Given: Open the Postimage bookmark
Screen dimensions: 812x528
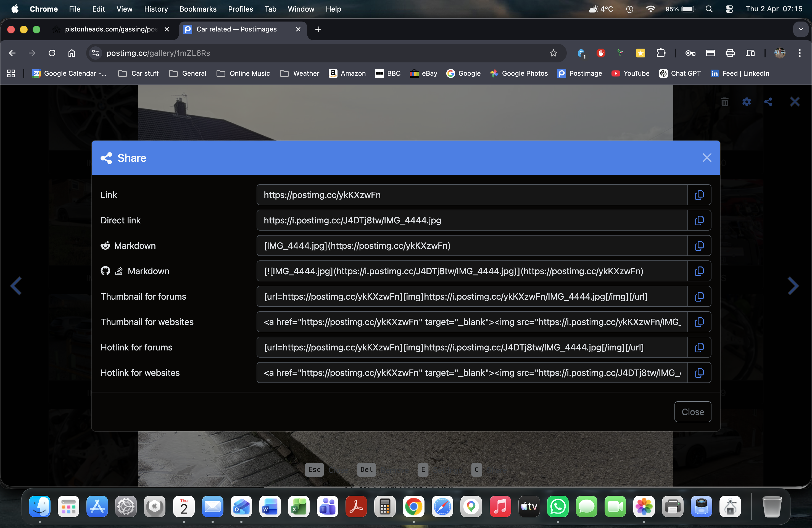Looking at the screenshot, I should pyautogui.click(x=579, y=73).
